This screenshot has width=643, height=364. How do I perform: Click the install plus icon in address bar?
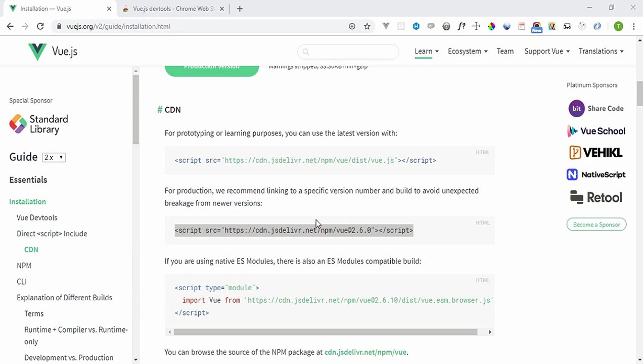(x=352, y=26)
